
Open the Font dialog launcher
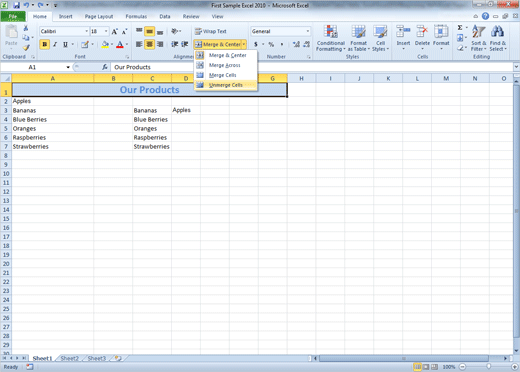[127, 57]
